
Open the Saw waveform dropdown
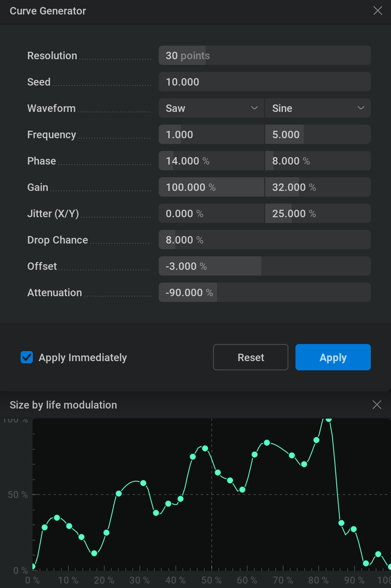(x=211, y=108)
